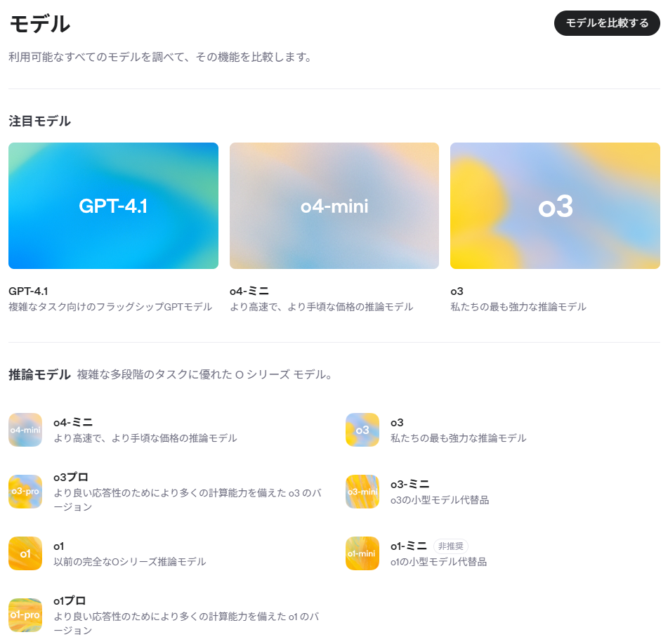Image resolution: width=668 pixels, height=644 pixels.
Task: Select the o3 icon in reasoning models list
Action: 362,430
